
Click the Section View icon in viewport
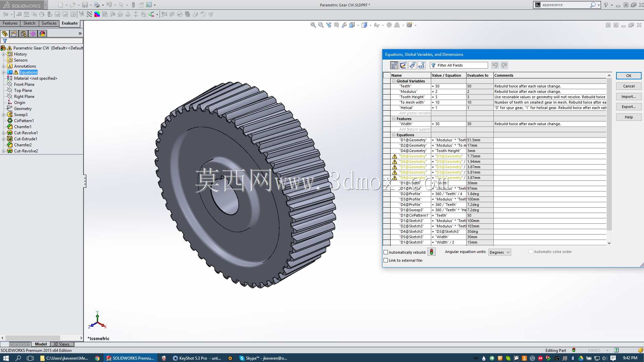[x=336, y=25]
